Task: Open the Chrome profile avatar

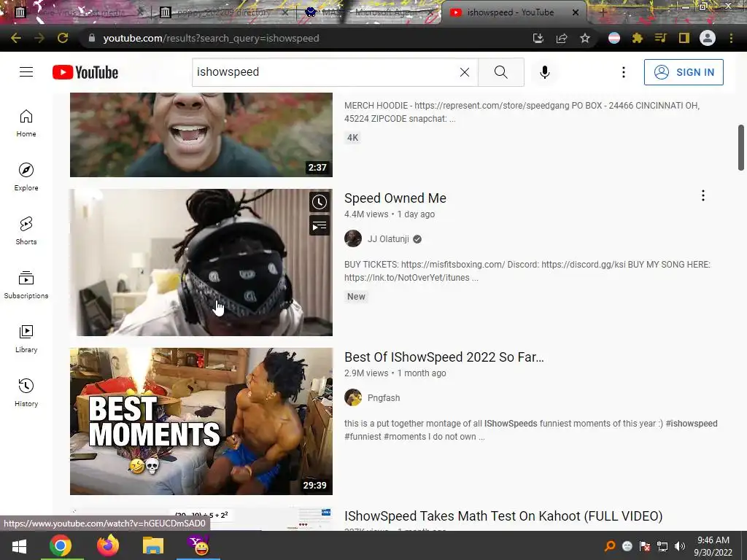Action: (708, 38)
